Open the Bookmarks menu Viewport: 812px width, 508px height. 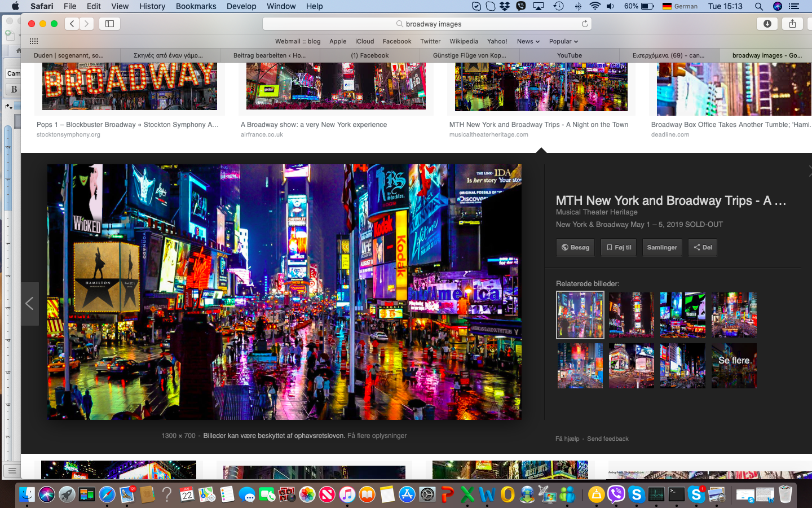tap(196, 6)
